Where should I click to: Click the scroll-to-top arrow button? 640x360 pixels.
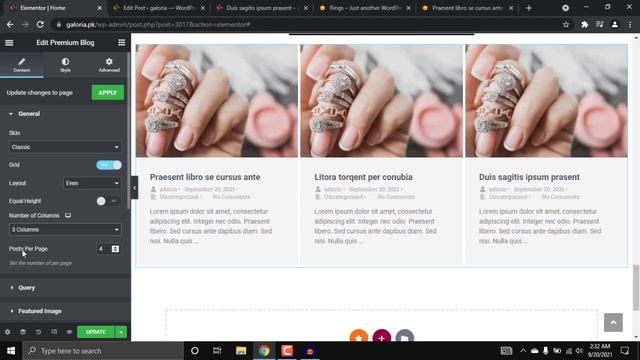[613, 322]
